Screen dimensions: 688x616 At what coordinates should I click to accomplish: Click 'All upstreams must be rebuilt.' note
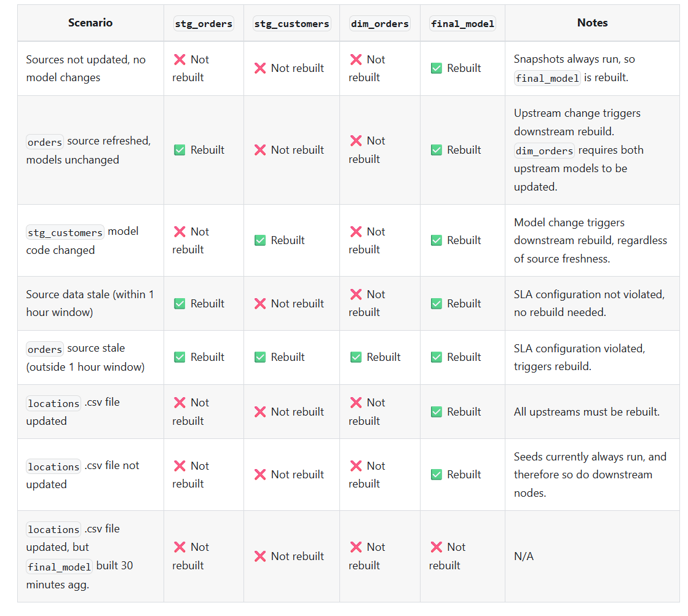point(587,412)
